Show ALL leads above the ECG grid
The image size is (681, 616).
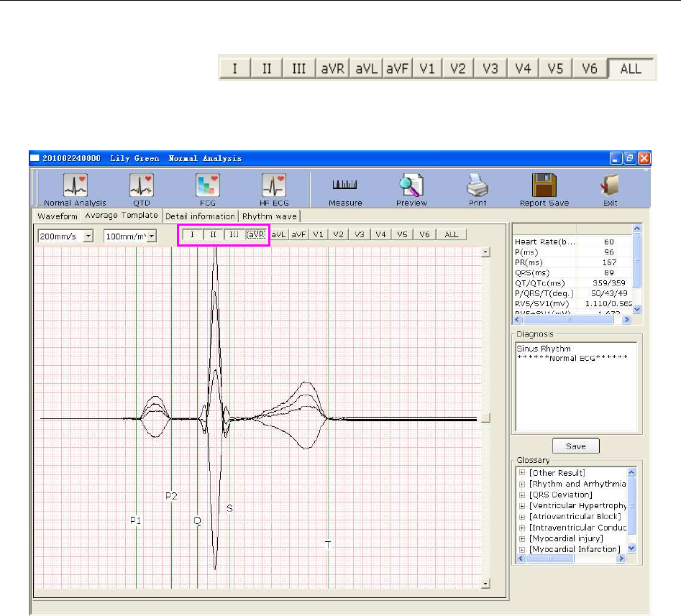click(x=452, y=234)
